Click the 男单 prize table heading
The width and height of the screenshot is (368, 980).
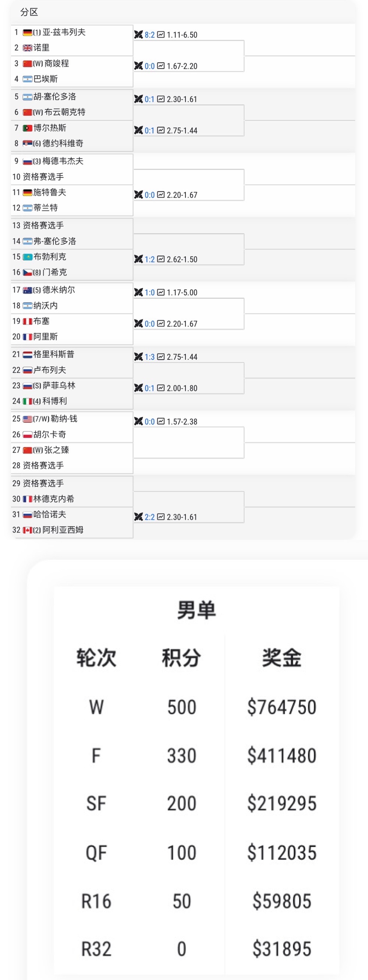coord(197,610)
